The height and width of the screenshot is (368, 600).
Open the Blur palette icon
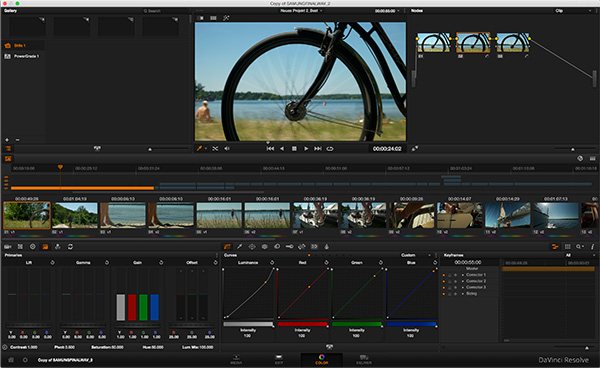pos(277,247)
